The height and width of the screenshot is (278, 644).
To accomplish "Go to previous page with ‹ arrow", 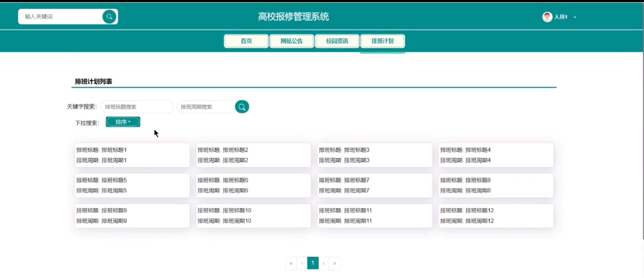I will tap(302, 263).
